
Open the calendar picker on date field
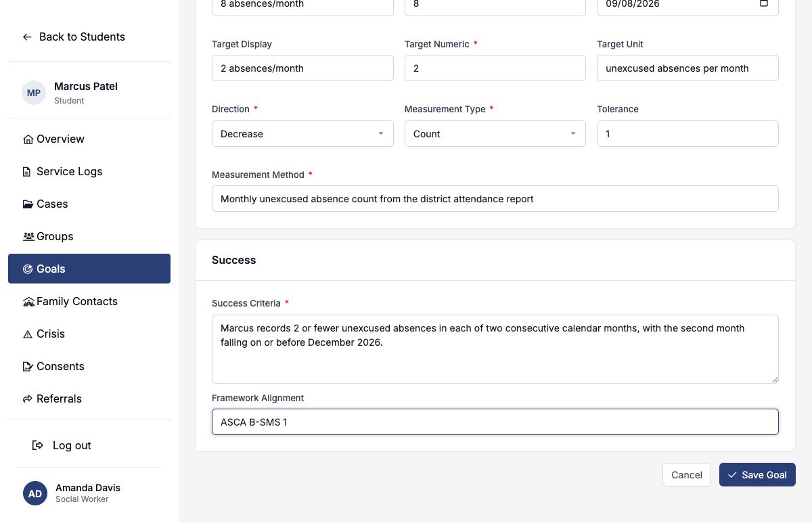click(x=764, y=3)
